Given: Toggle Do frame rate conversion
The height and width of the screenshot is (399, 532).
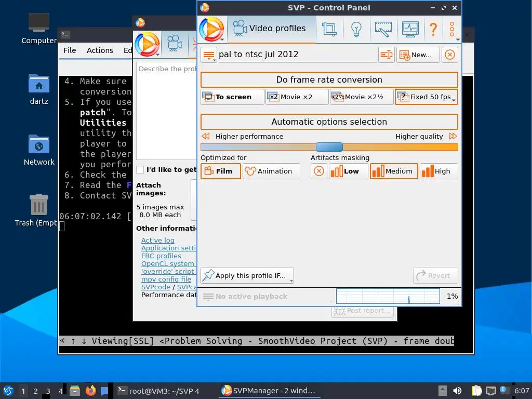Looking at the screenshot, I should [329, 79].
